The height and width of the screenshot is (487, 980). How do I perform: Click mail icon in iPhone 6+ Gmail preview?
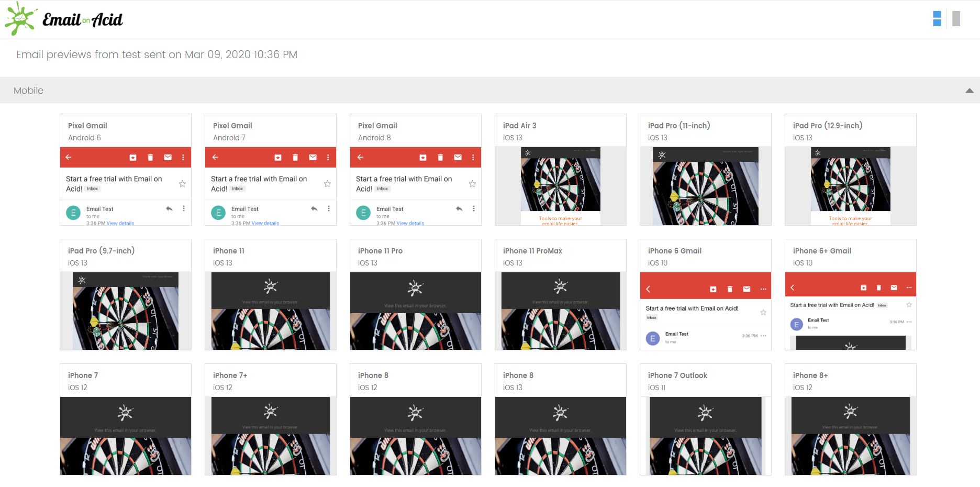coord(894,287)
